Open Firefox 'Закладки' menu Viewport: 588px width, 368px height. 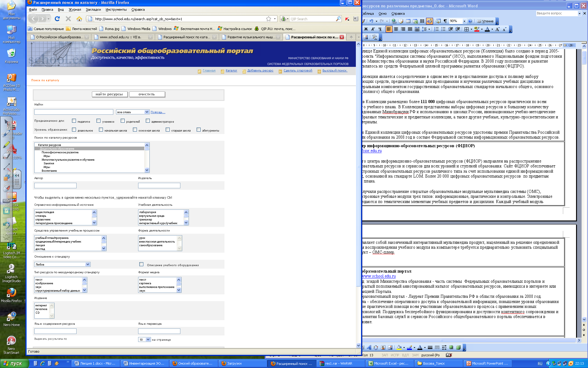click(93, 10)
